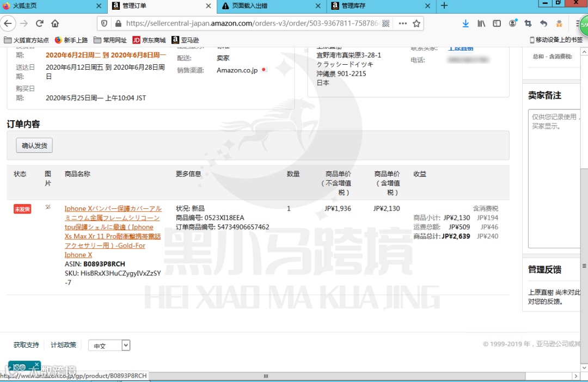Click the 未发货 status badge
588x382 pixels.
[x=22, y=209]
